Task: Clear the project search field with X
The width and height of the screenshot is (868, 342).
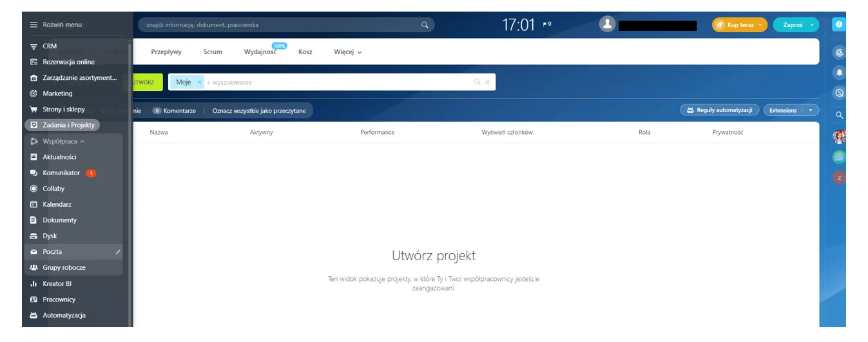Action: click(487, 82)
